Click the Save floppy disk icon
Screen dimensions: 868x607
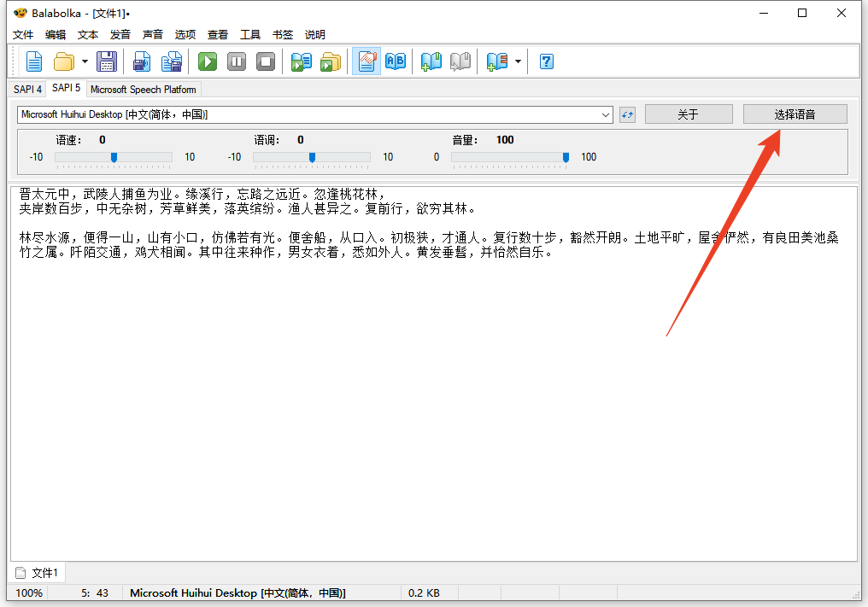[107, 61]
